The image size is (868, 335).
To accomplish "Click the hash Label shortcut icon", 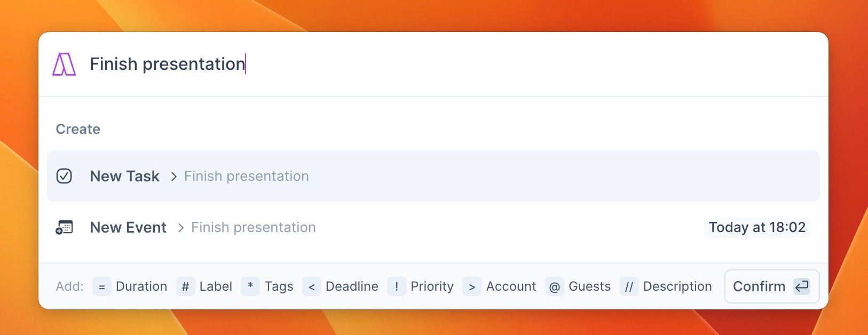I will coord(185,286).
